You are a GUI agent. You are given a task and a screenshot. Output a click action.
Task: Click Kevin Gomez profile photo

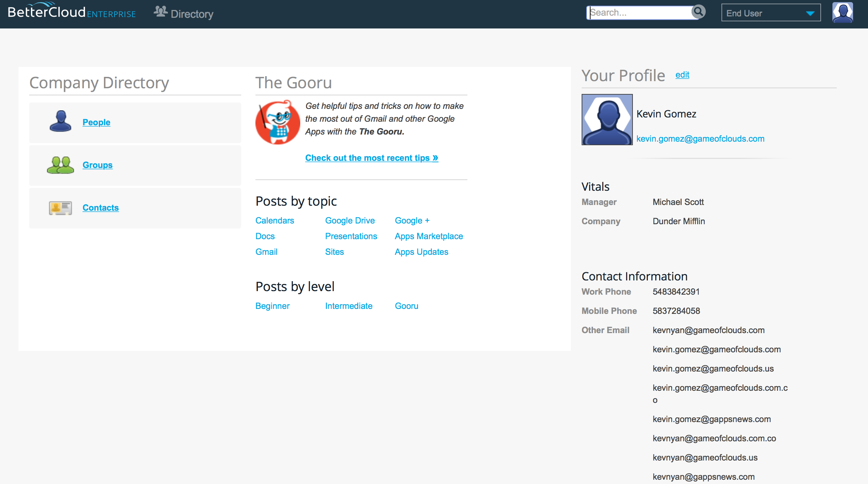(607, 120)
